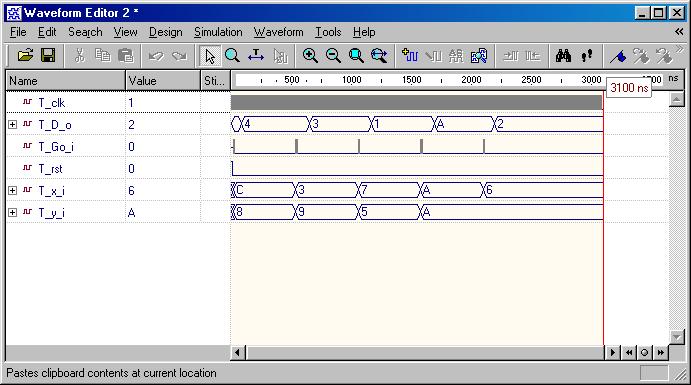Expand the T_y_i bus signal
The height and width of the screenshot is (385, 691).
pyautogui.click(x=12, y=212)
